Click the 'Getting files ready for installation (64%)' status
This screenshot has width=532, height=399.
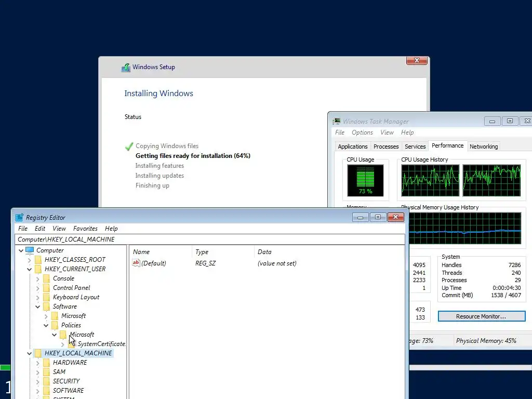[193, 156]
